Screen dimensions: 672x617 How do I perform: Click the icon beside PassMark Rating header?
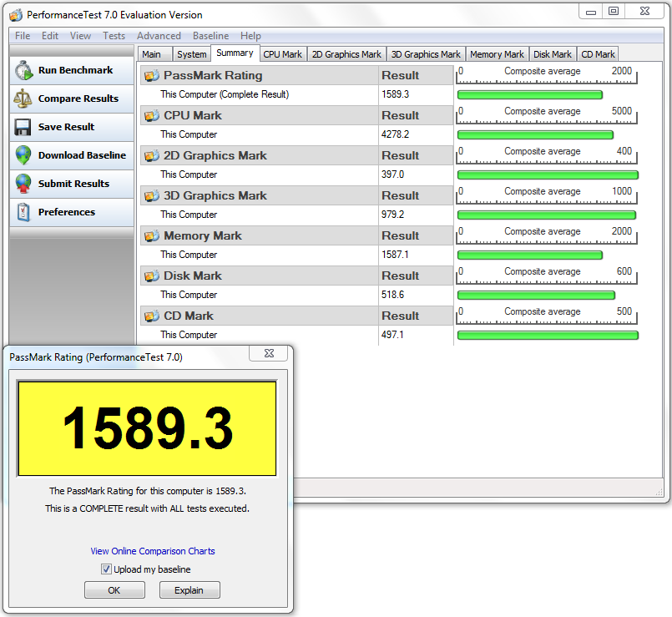151,76
